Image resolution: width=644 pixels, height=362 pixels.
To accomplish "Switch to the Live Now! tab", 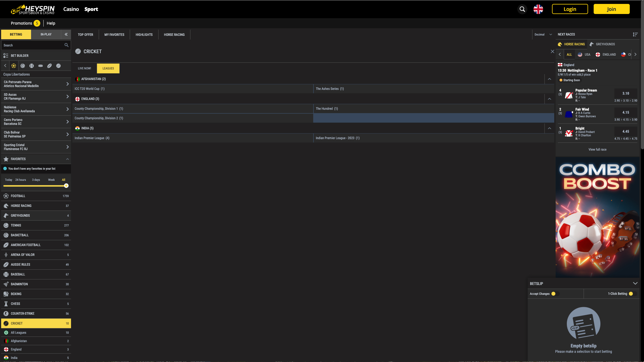I will point(84,68).
